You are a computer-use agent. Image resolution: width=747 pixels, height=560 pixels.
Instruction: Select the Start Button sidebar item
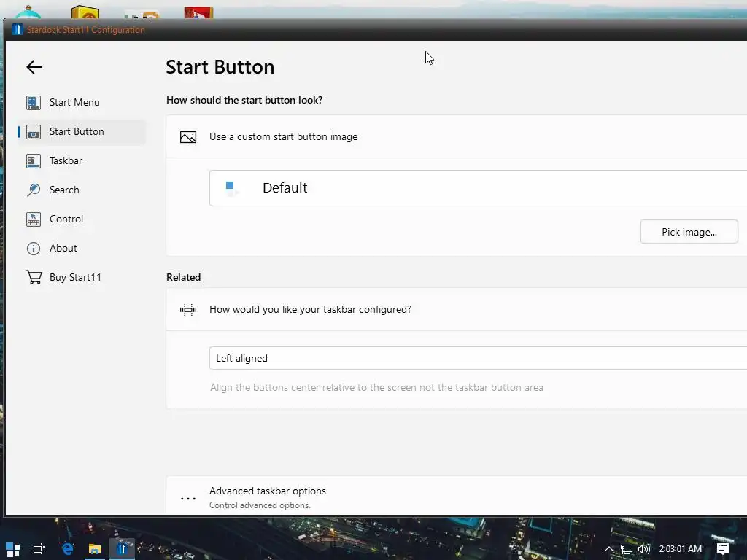click(81, 131)
